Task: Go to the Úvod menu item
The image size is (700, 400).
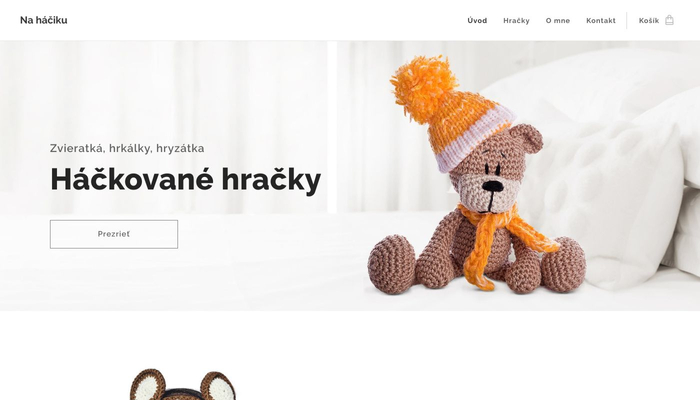Action: 477,21
